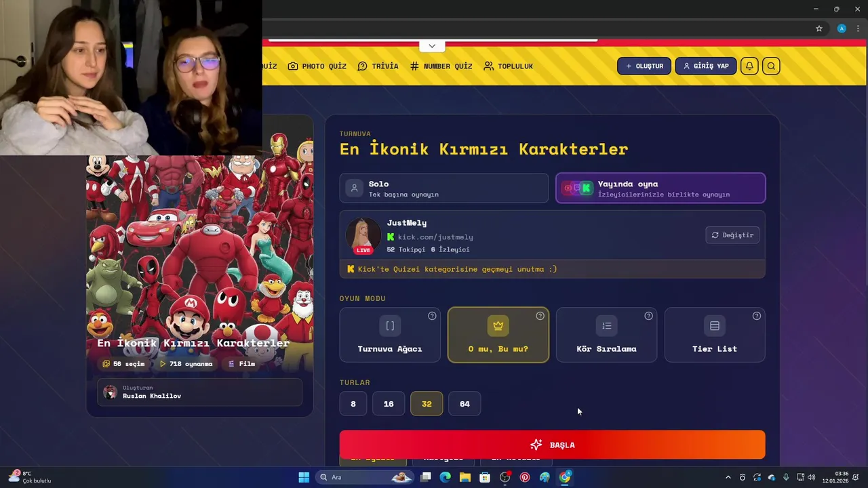Click help icon on Kör Sıralama card

648,316
